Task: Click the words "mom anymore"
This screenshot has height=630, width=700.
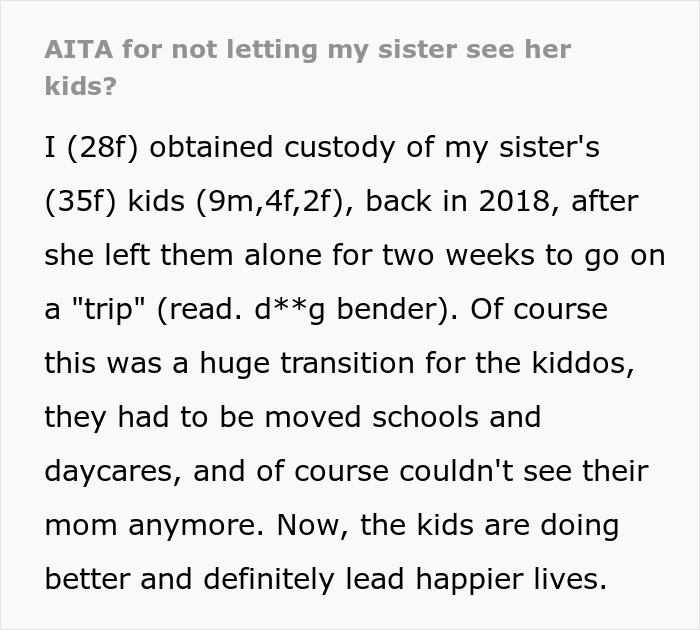Action: (156, 525)
